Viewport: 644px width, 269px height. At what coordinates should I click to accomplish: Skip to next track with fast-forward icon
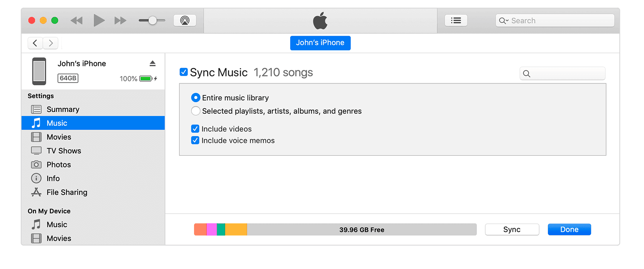coord(120,20)
